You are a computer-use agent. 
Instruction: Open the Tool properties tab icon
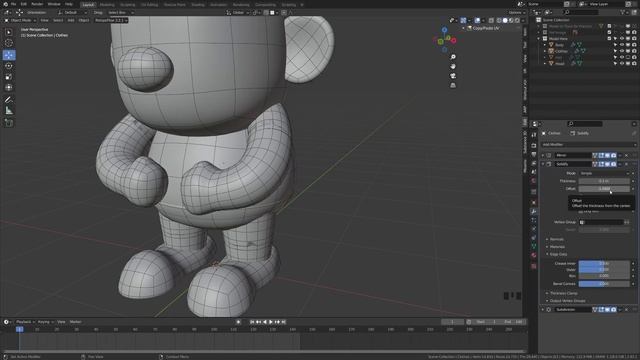tap(534, 135)
